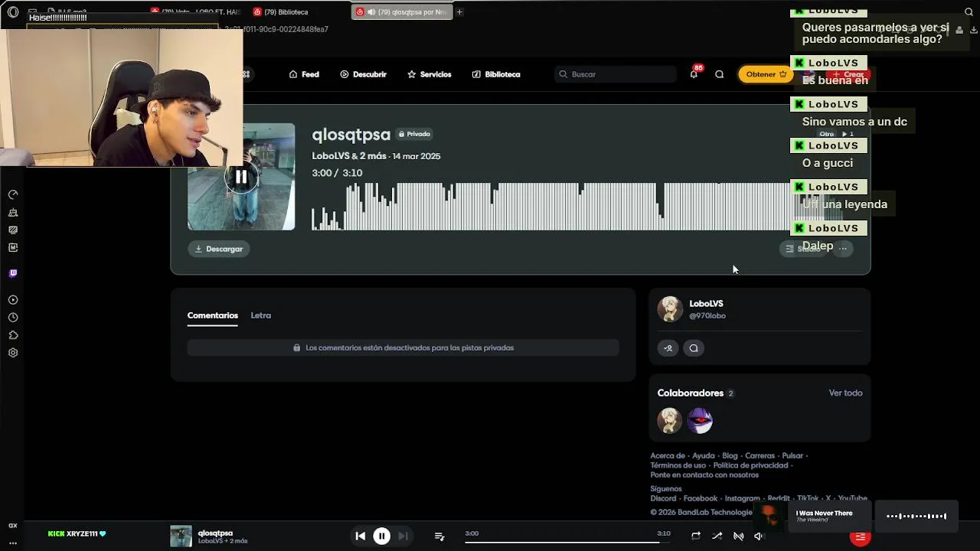Open the history clock icon in sidebar
This screenshot has width=980, height=551.
coord(13,318)
